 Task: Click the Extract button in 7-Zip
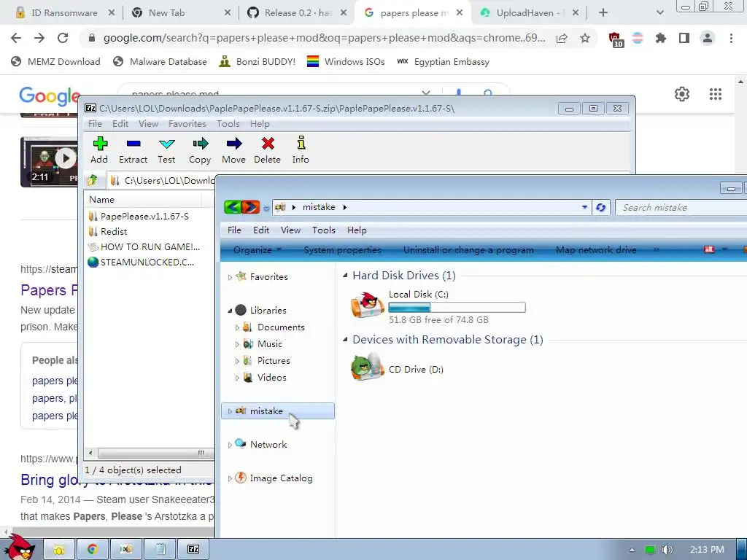[133, 150]
